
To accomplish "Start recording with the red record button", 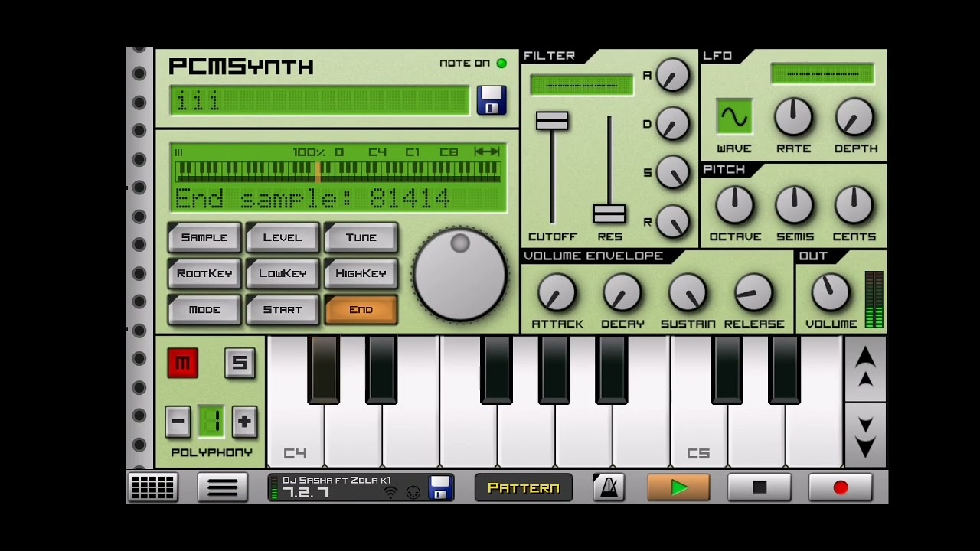I will 841,487.
